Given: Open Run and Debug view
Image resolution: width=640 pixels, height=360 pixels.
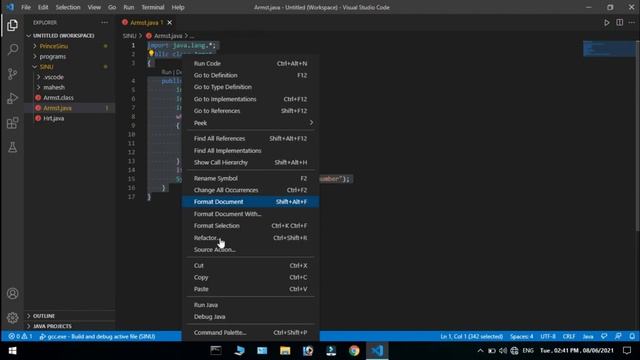Looking at the screenshot, I should pyautogui.click(x=13, y=98).
